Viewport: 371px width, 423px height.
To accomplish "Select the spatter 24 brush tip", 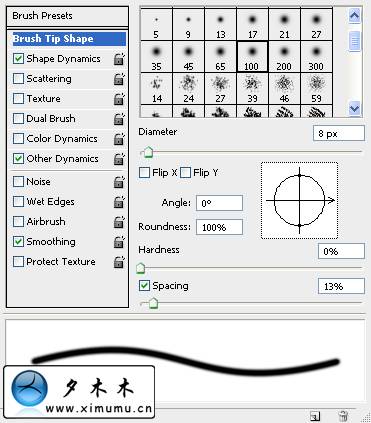I will point(188,89).
